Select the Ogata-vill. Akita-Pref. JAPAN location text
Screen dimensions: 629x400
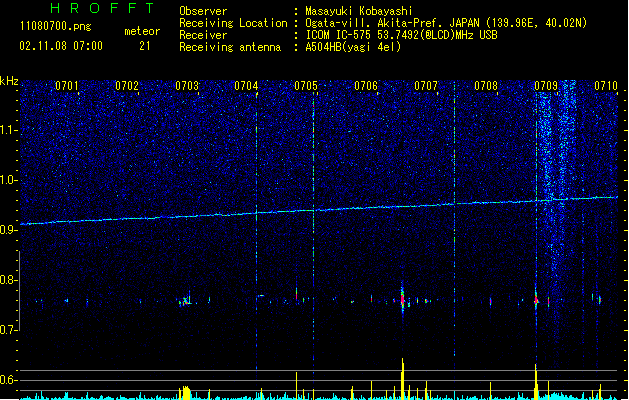coord(446,23)
